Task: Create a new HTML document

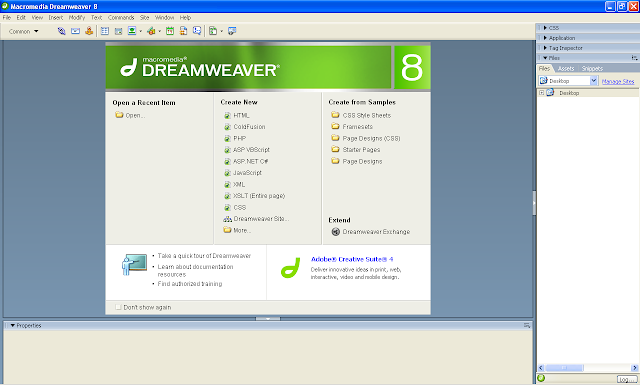Action: [x=241, y=116]
